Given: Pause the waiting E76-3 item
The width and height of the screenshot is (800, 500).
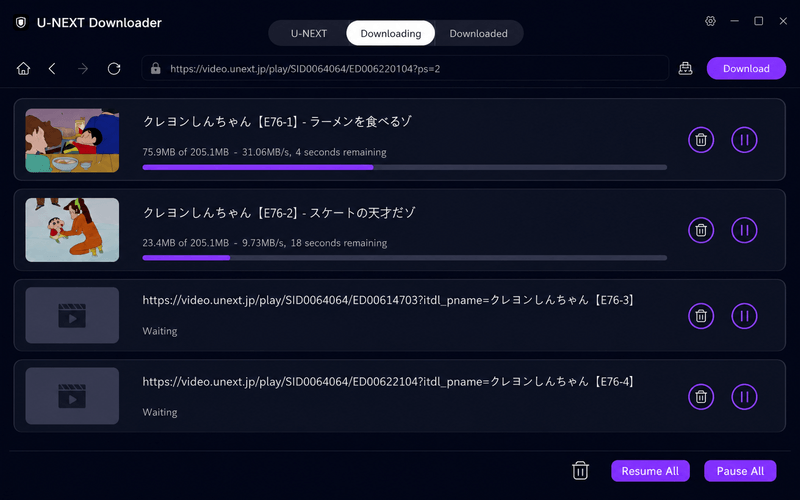Looking at the screenshot, I should pyautogui.click(x=744, y=316).
